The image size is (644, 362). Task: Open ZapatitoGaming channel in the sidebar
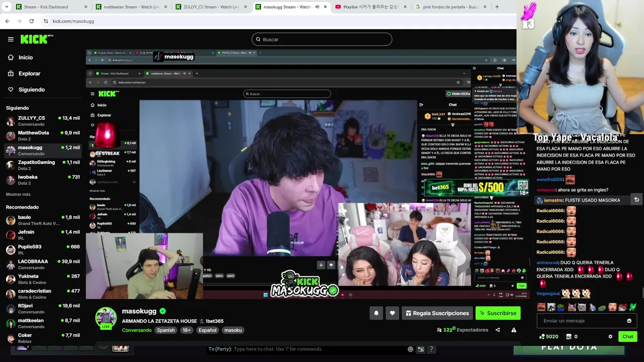pyautogui.click(x=43, y=165)
